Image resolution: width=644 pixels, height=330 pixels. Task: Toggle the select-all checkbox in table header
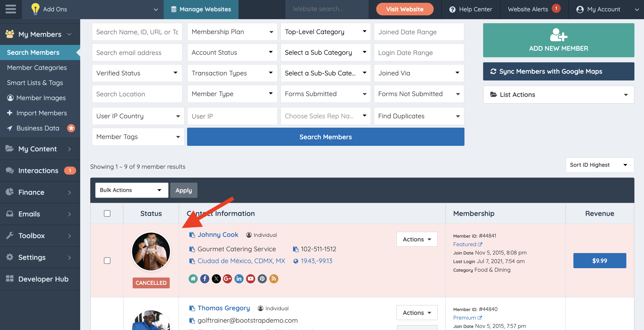pos(107,213)
